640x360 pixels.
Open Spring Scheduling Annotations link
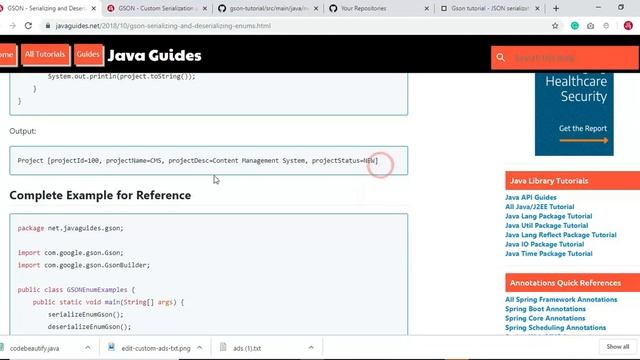556,328
